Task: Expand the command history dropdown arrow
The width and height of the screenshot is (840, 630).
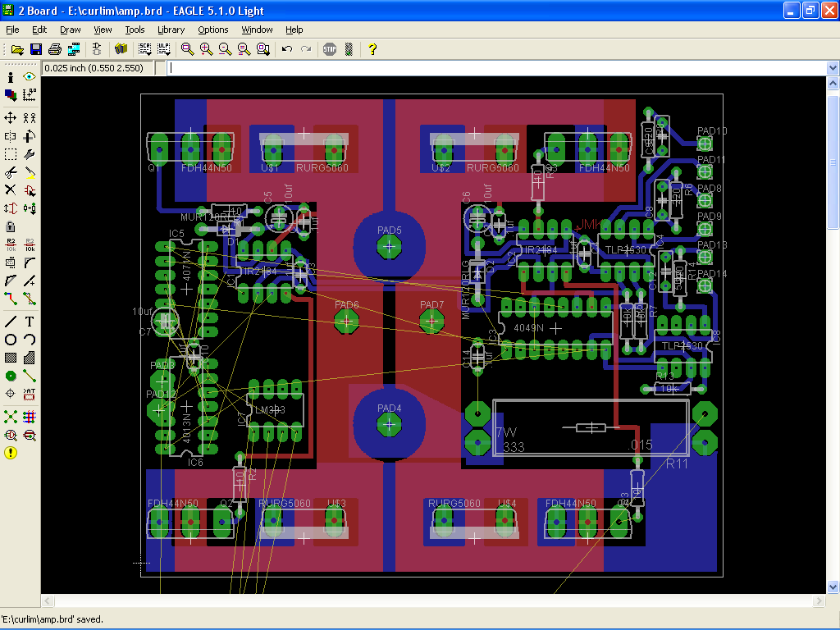Action: click(x=833, y=68)
